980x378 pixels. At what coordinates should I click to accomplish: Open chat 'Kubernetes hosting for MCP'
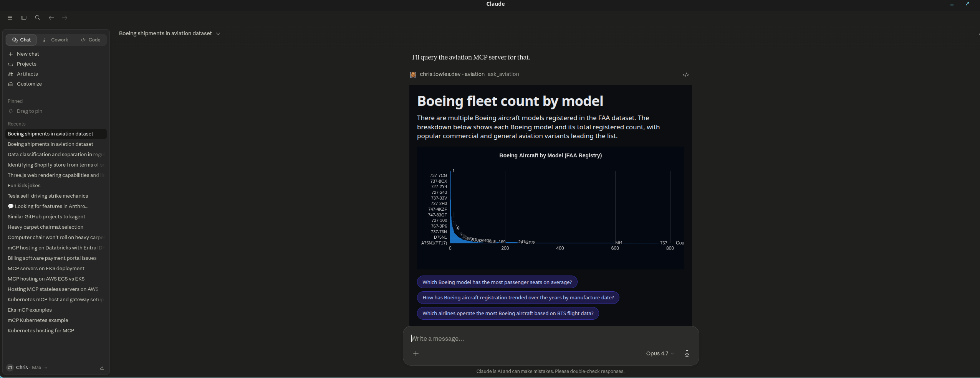pos(56,331)
